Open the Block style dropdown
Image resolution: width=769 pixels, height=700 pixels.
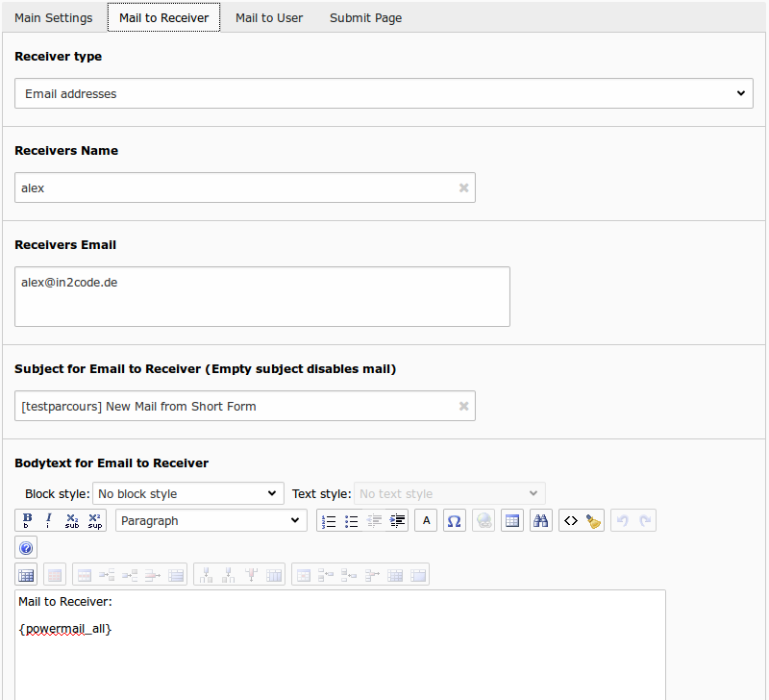coord(188,493)
